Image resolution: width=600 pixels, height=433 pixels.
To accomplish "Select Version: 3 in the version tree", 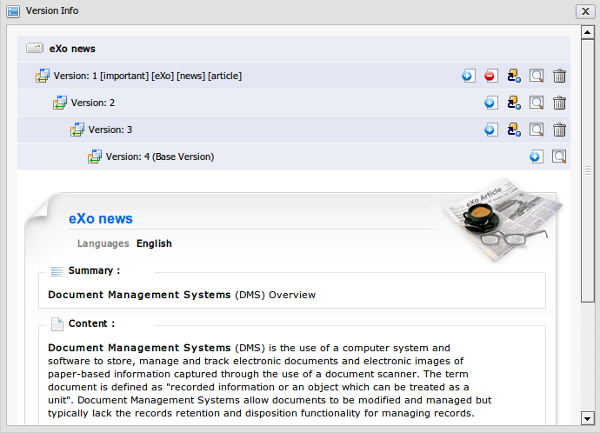I will (110, 130).
